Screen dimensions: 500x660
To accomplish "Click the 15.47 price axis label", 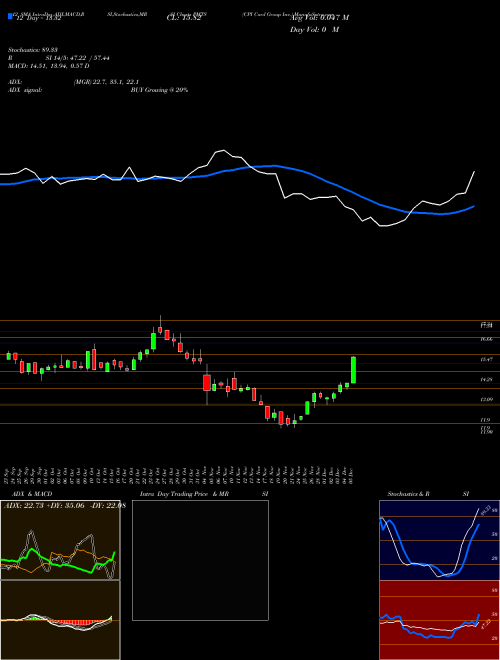I will click(x=487, y=359).
